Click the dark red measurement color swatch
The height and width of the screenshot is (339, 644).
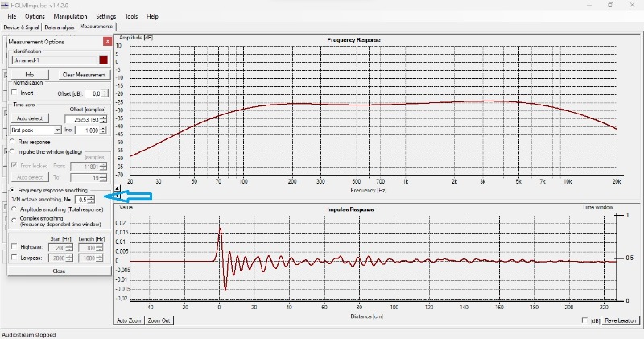103,60
